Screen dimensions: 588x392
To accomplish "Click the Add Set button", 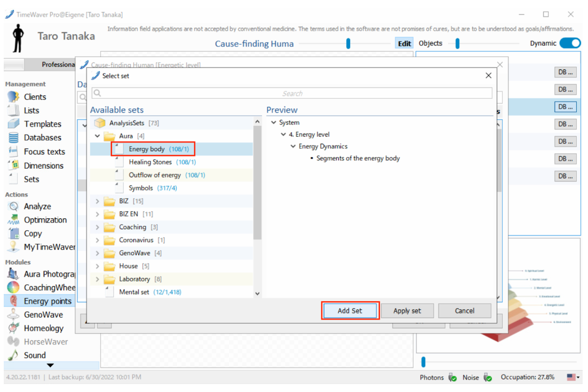I will (x=350, y=310).
